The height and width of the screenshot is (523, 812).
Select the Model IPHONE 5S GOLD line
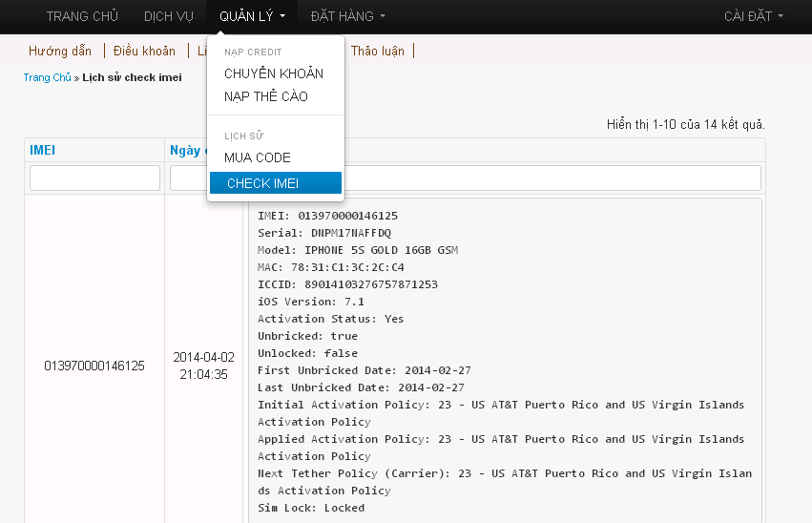point(358,250)
